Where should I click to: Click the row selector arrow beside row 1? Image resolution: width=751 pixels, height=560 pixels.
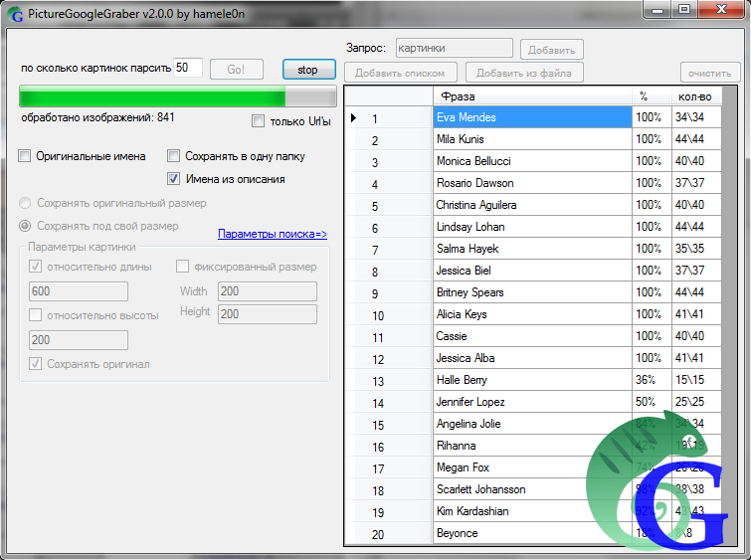pos(352,118)
